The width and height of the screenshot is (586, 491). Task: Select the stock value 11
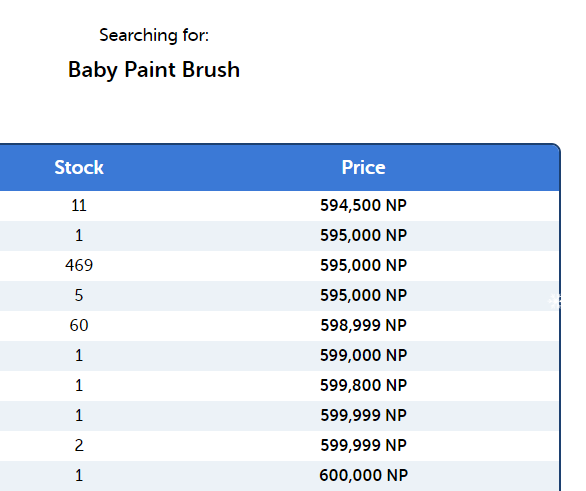pos(79,206)
